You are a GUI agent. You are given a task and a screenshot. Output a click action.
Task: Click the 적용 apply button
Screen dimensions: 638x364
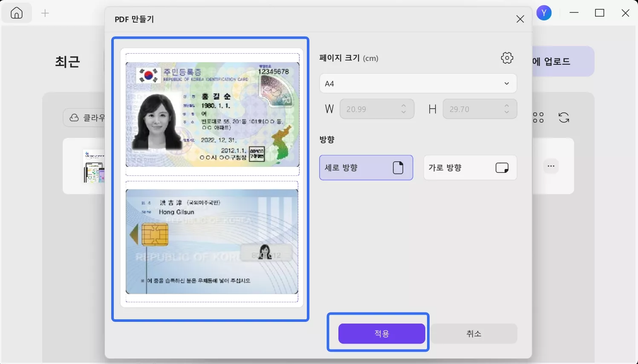coord(381,333)
